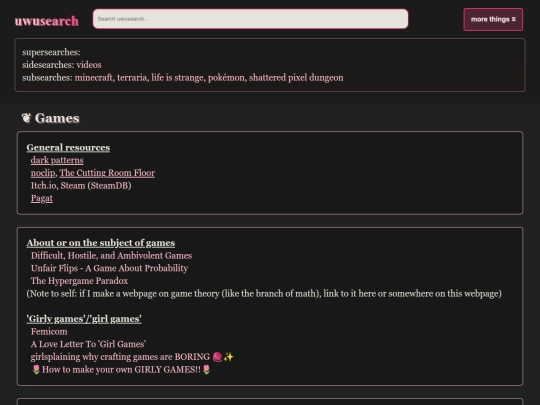Open the noclip link
The image size is (540, 405).
pyautogui.click(x=43, y=173)
